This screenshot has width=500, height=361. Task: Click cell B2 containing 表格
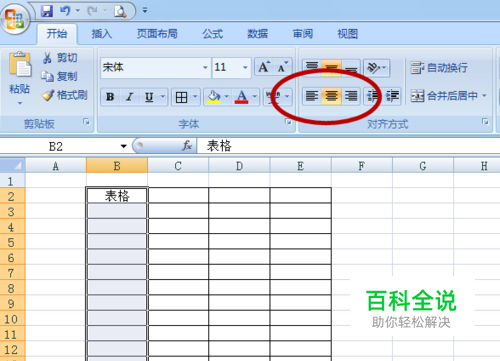117,196
